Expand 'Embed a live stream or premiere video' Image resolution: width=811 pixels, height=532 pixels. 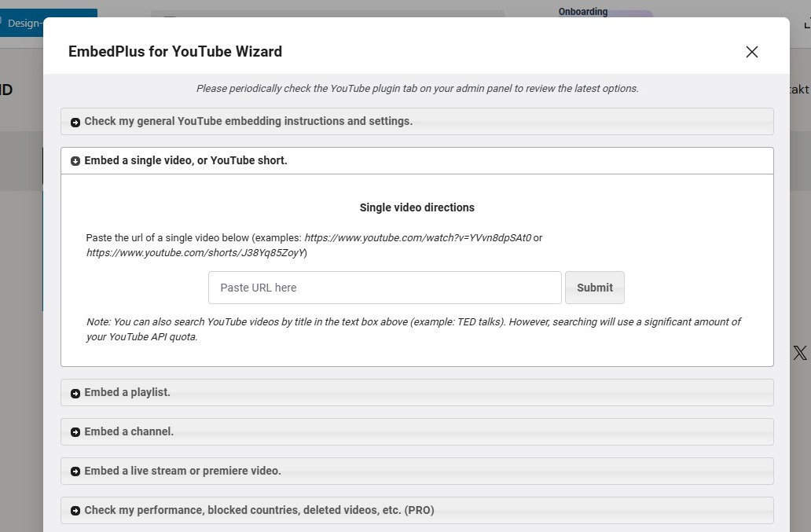pyautogui.click(x=417, y=471)
